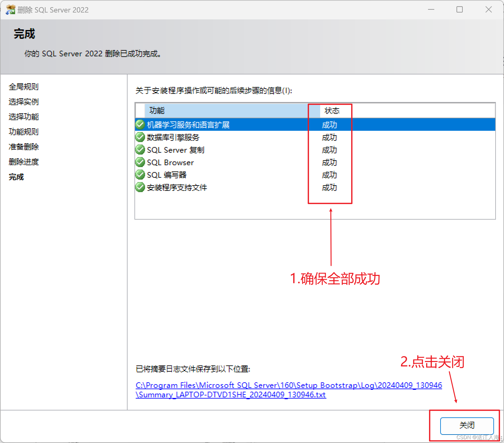
Task: Click the 已将摘要日志文件保存到以下位置 label
Action: [193, 369]
